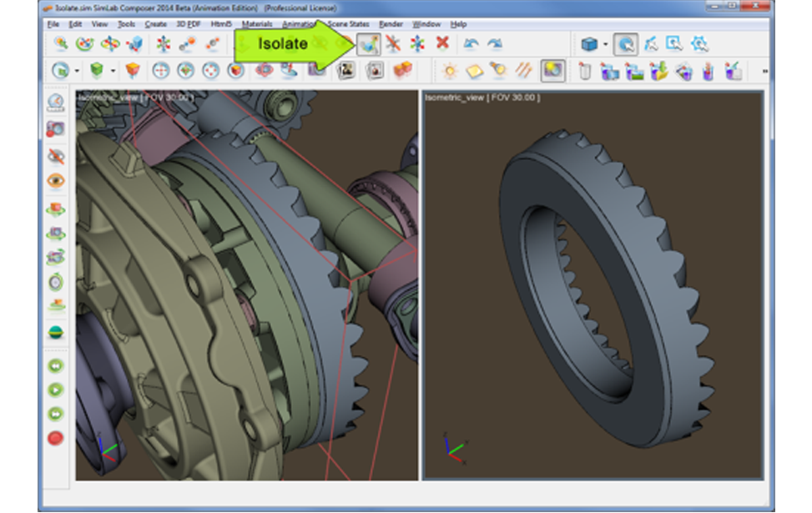Image resolution: width=812 pixels, height=513 pixels.
Task: Expand the blue cube view dropdown arrow
Action: [x=605, y=44]
